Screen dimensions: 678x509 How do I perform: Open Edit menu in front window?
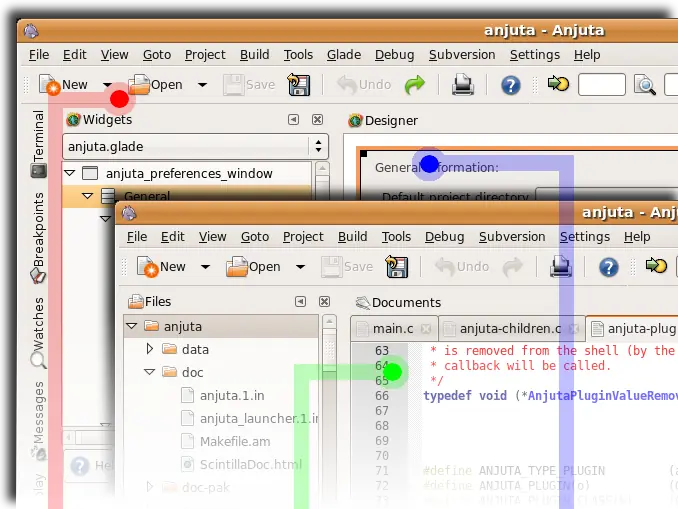(x=173, y=237)
